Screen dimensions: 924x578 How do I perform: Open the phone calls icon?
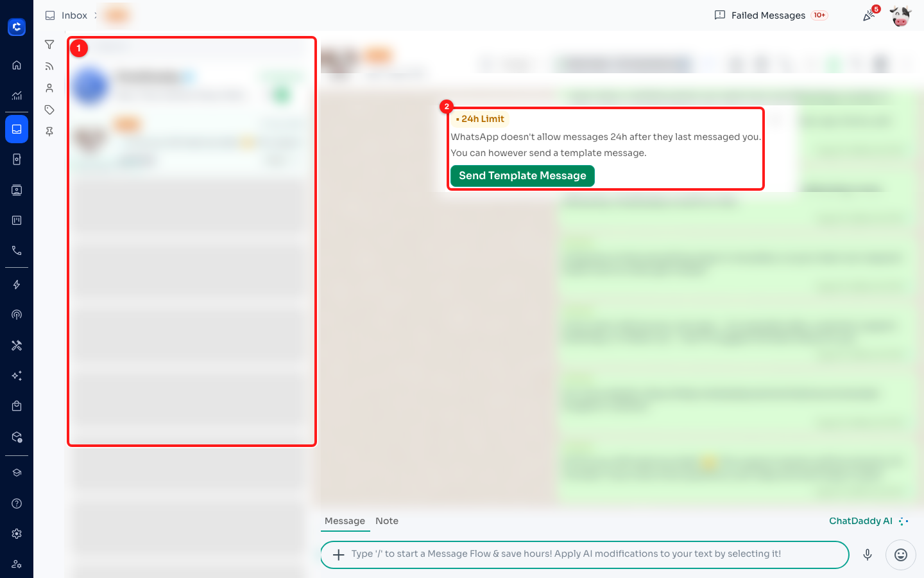coord(17,250)
